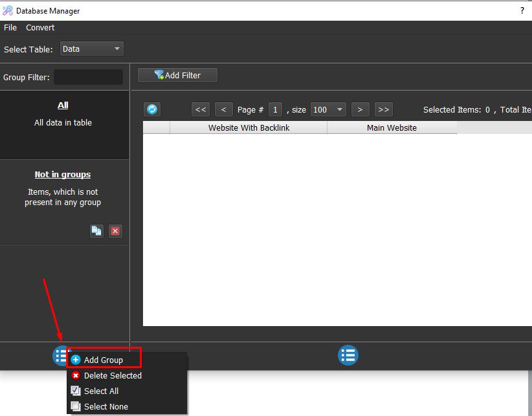This screenshot has height=416, width=532.
Task: Click the red delete group icon
Action: [115, 231]
